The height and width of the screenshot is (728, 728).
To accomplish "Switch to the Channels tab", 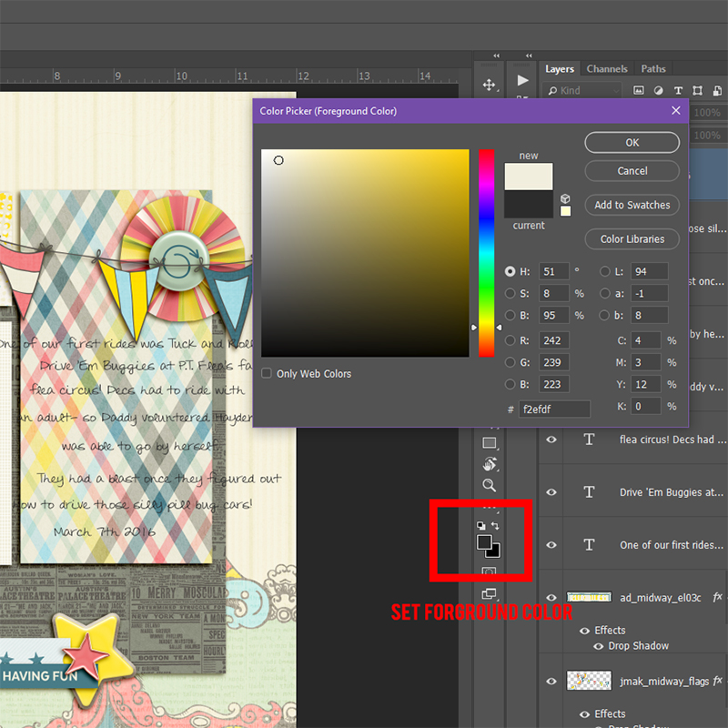I will click(x=607, y=69).
